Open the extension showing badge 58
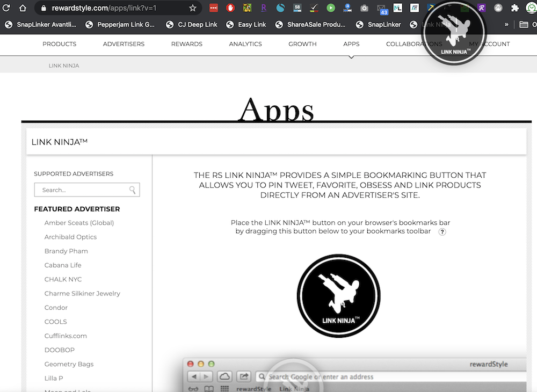 click(297, 8)
